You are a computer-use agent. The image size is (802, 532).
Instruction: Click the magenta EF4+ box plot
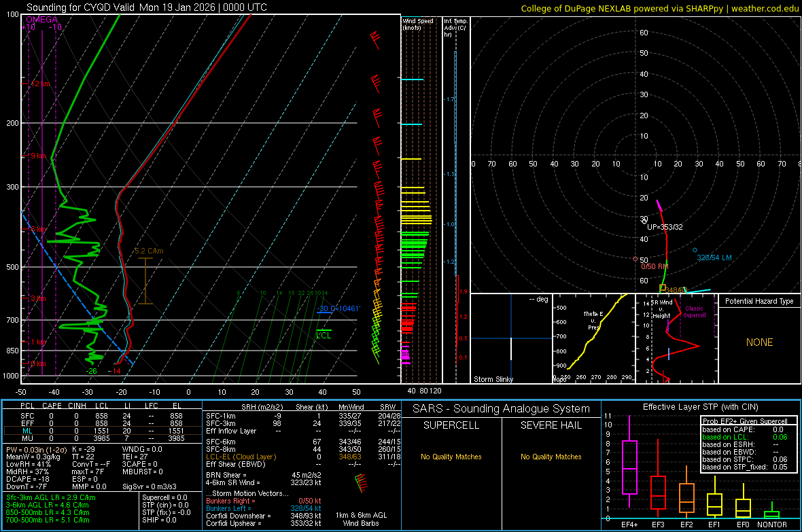click(629, 467)
